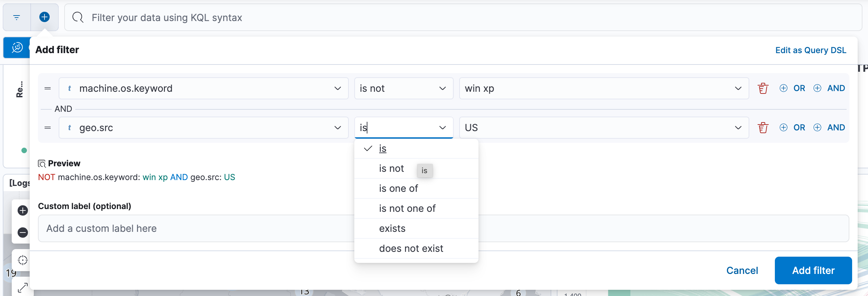
Task: Grab the drag handle of geo.src row
Action: 48,128
